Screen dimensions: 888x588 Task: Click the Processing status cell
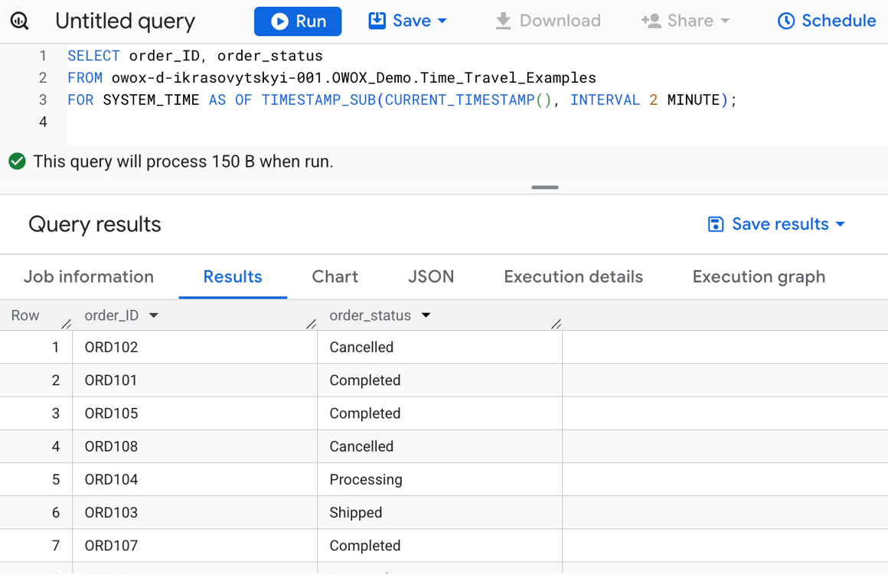pos(440,480)
